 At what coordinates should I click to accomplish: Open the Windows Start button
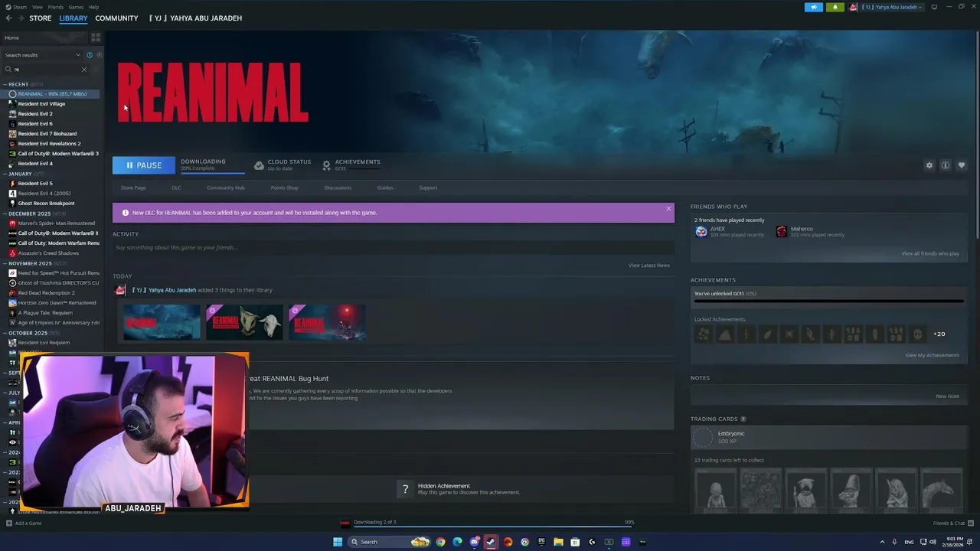(338, 542)
